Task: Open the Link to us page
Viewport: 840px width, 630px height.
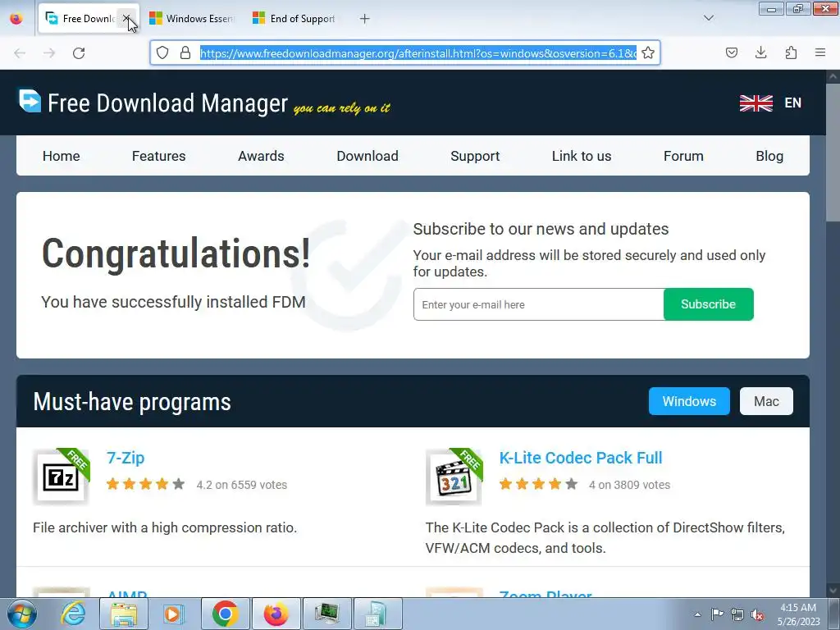Action: [582, 156]
